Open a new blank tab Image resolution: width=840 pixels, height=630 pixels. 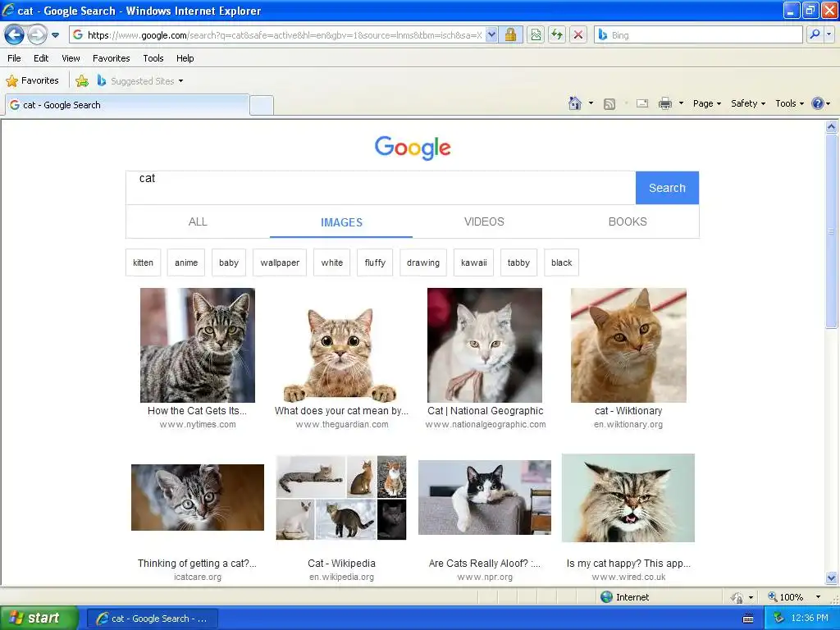click(262, 105)
